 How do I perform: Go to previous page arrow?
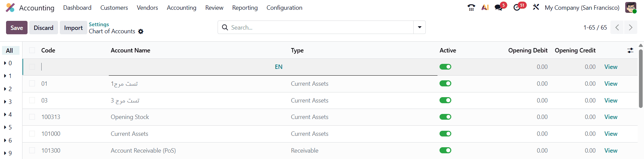pos(617,28)
